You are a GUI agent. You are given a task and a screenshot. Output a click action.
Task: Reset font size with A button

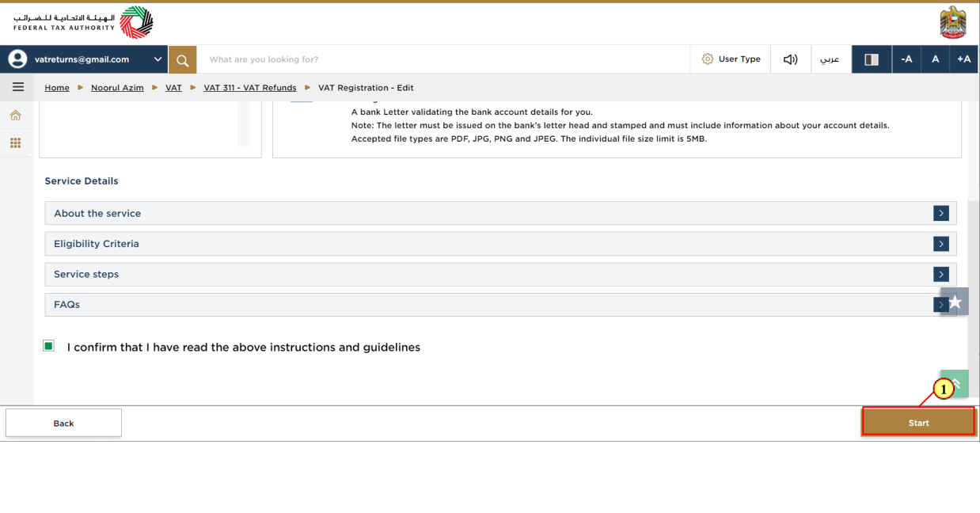[935, 59]
